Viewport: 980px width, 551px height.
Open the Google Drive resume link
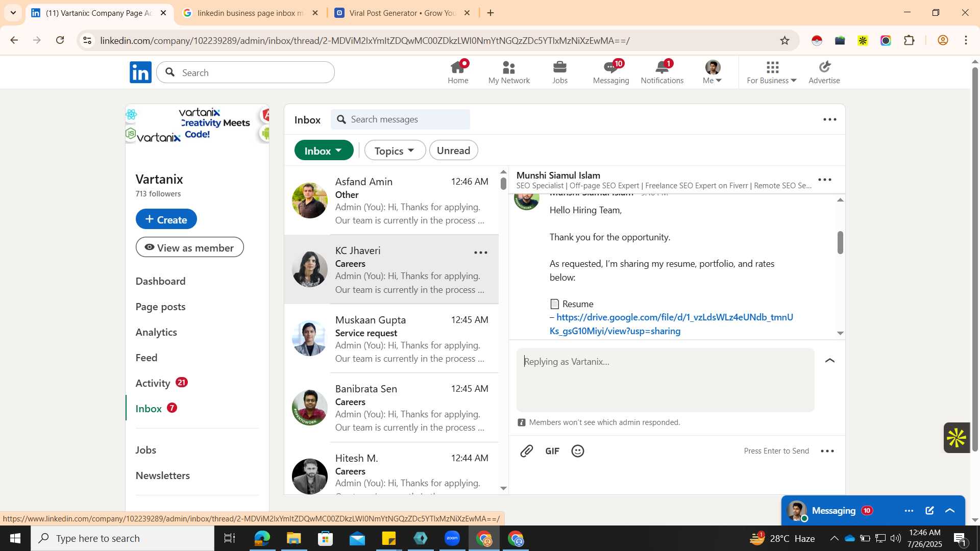coord(671,324)
